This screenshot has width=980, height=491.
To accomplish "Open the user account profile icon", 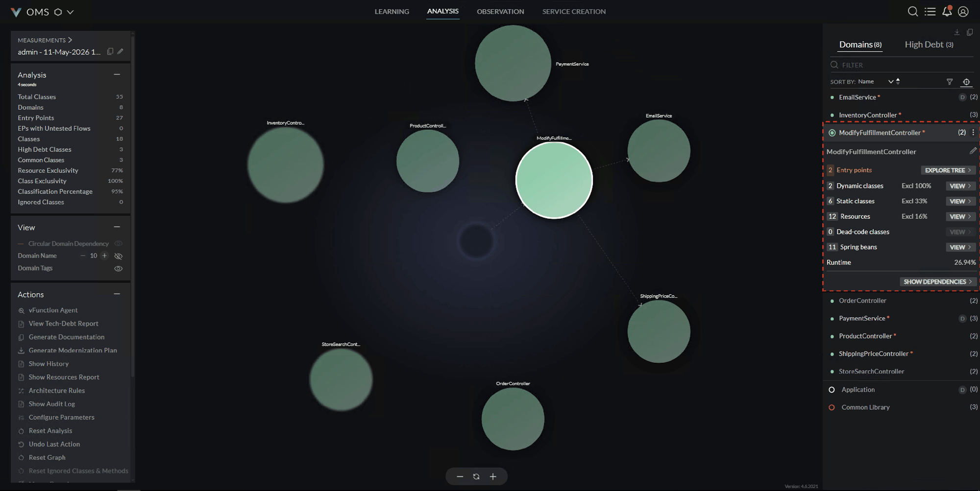I will pyautogui.click(x=963, y=12).
